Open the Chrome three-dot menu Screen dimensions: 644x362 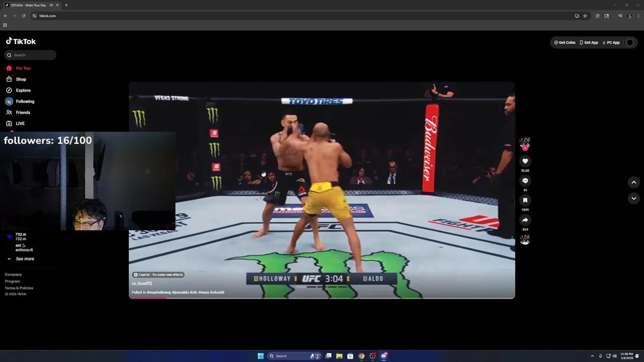point(638,16)
